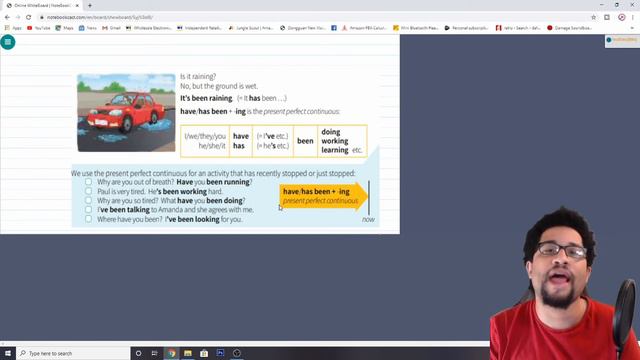Bookmark this page with the star icon
640x360 pixels.
pos(593,17)
